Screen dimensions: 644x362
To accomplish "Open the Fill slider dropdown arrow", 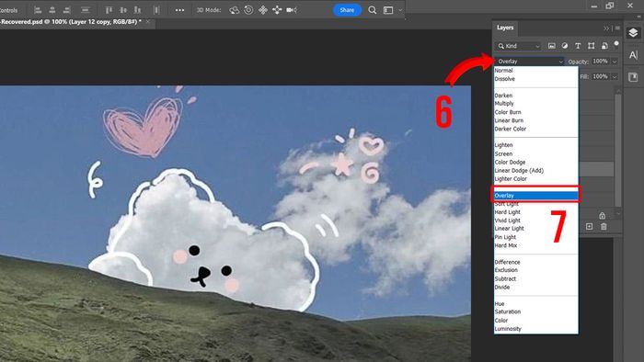I will [x=615, y=76].
